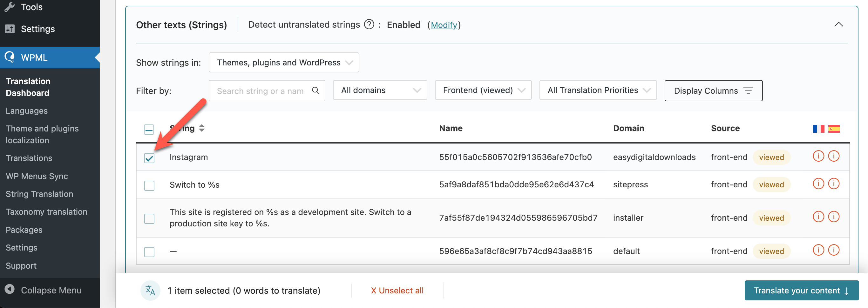This screenshot has width=868, height=308.
Task: Check the Switch to %s string checkbox
Action: pyautogui.click(x=149, y=185)
